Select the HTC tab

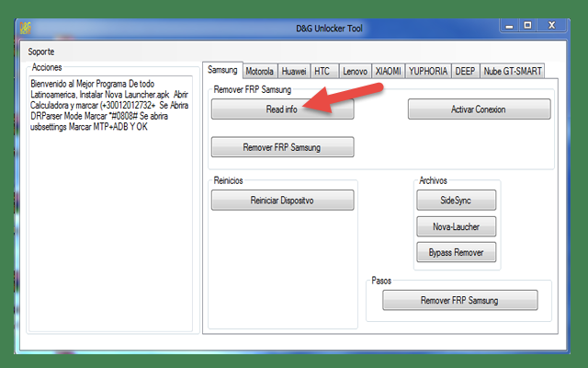click(x=322, y=71)
